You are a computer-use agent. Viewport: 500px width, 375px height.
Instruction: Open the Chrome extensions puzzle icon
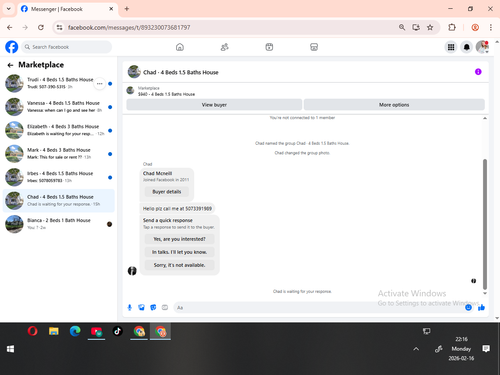click(452, 27)
